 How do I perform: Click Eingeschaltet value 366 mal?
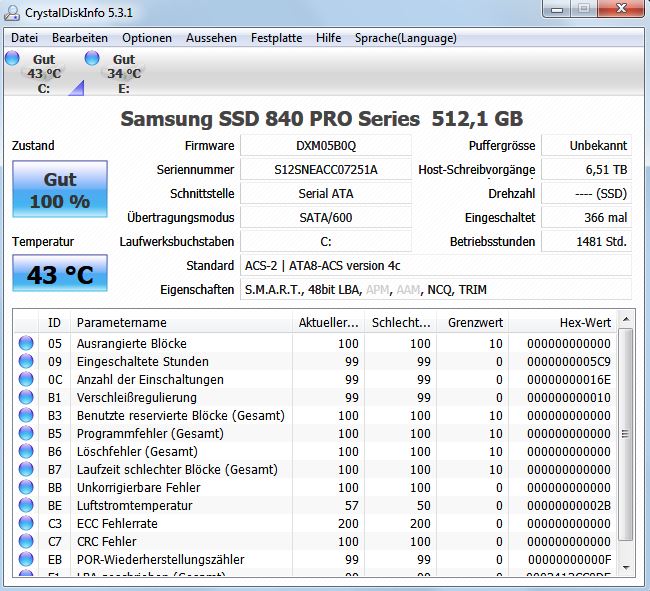pyautogui.click(x=587, y=218)
